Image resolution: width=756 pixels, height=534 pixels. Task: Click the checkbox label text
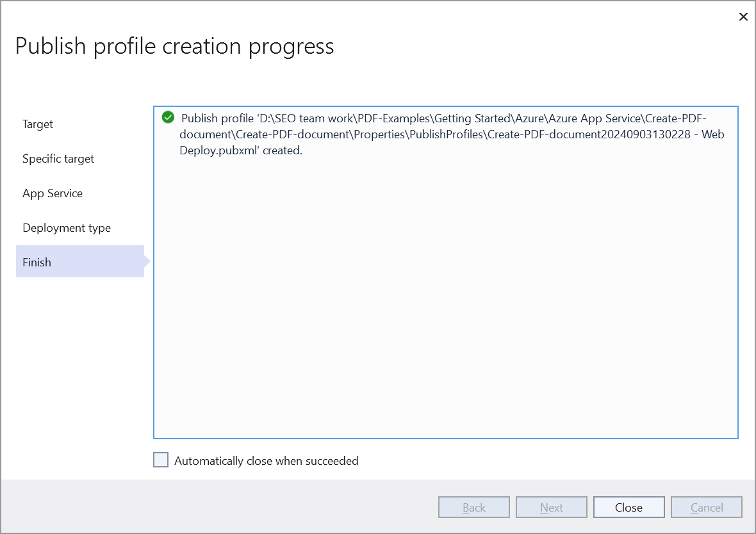(x=265, y=460)
